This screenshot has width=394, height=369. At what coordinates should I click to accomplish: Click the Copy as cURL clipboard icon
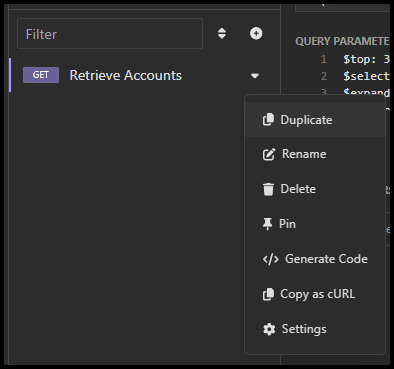(x=268, y=294)
